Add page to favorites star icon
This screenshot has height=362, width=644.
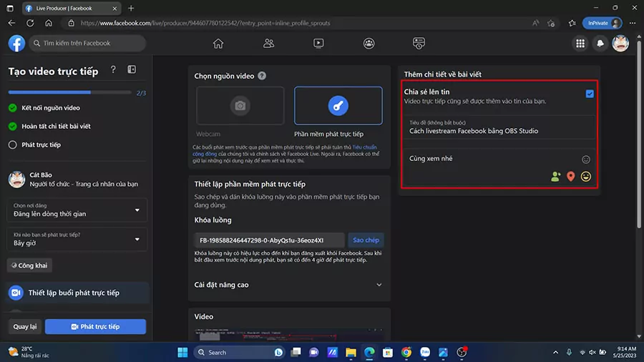pyautogui.click(x=551, y=23)
